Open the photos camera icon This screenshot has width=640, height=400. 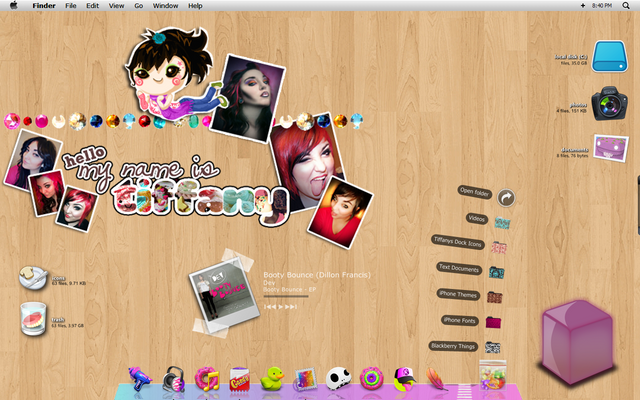coord(609,103)
